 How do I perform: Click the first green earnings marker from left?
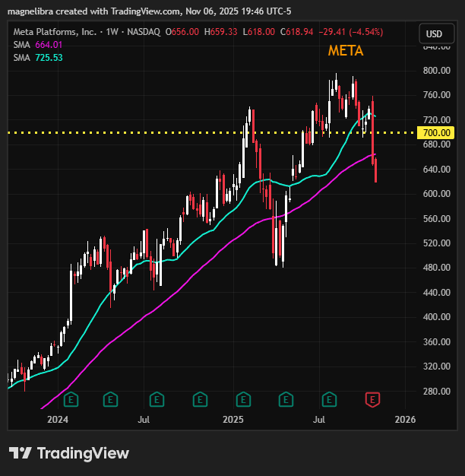[x=71, y=399]
